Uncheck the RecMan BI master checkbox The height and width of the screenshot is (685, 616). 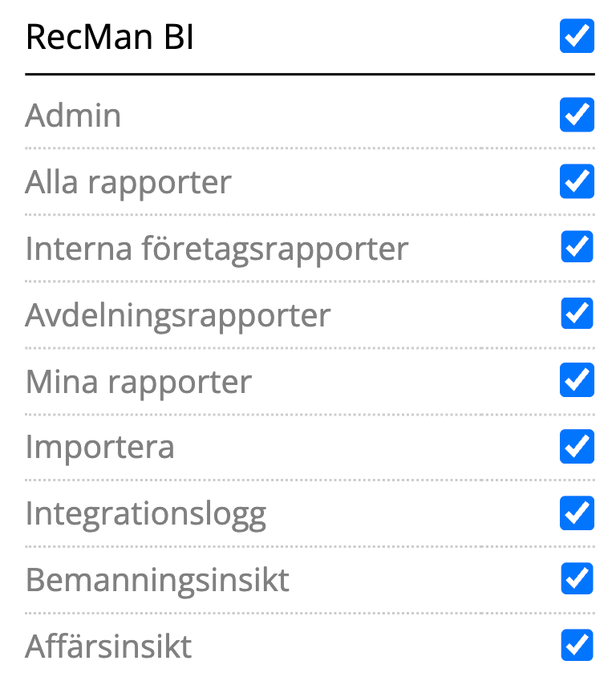click(x=577, y=37)
